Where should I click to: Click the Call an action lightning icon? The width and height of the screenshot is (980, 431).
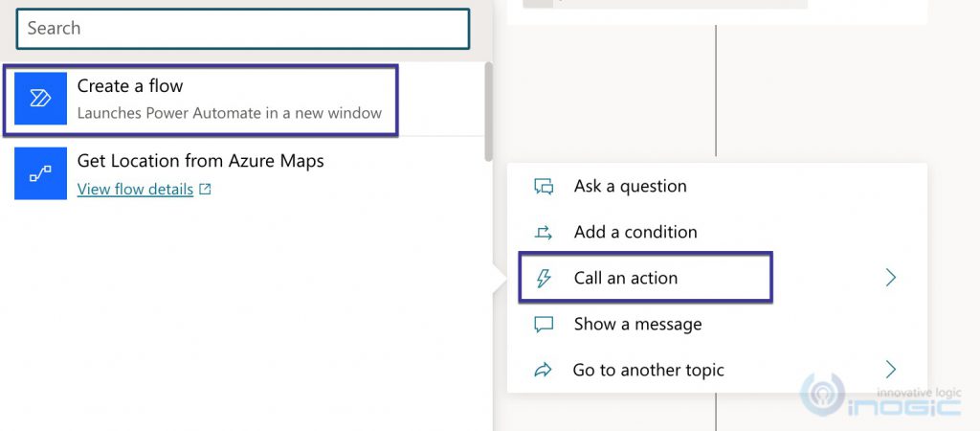coord(544,279)
